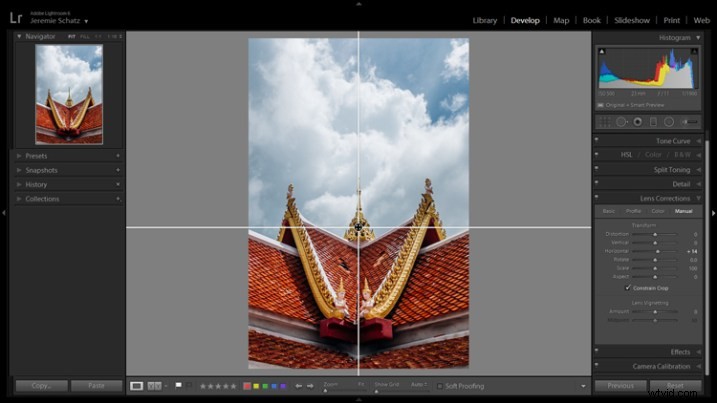Click the Copy... button

click(x=42, y=386)
